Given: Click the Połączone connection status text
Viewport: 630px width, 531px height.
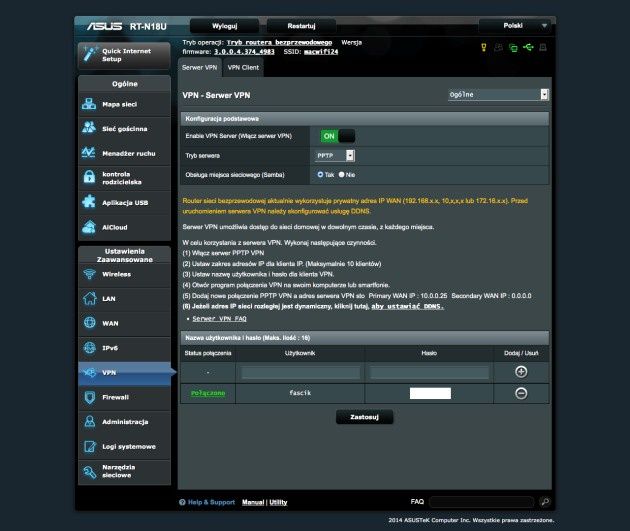Looking at the screenshot, I should click(x=208, y=393).
